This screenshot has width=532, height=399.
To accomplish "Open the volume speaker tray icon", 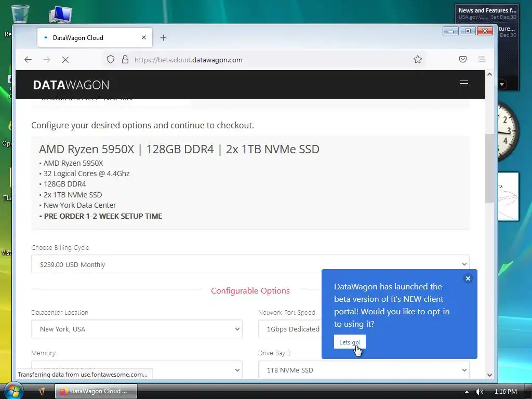I will pyautogui.click(x=479, y=392).
